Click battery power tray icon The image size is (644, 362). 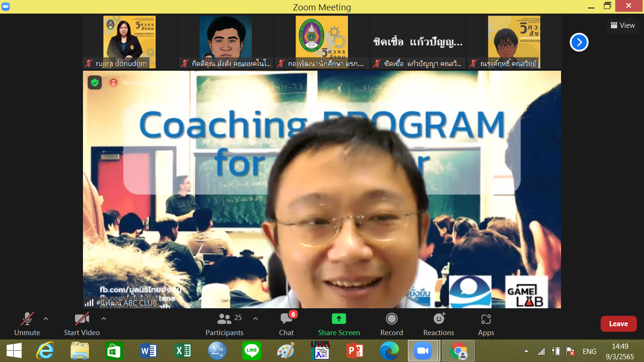point(556,351)
